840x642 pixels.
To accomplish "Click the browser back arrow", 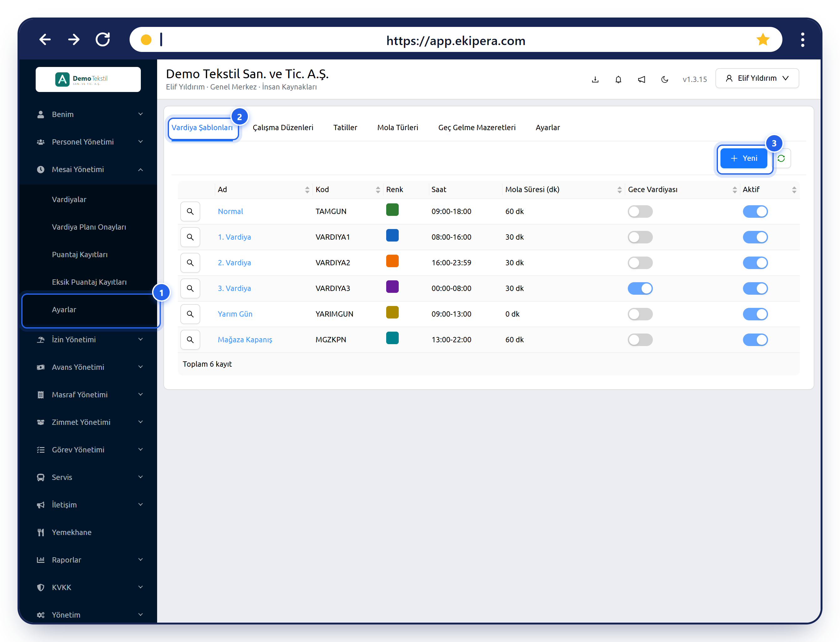I will coord(45,39).
